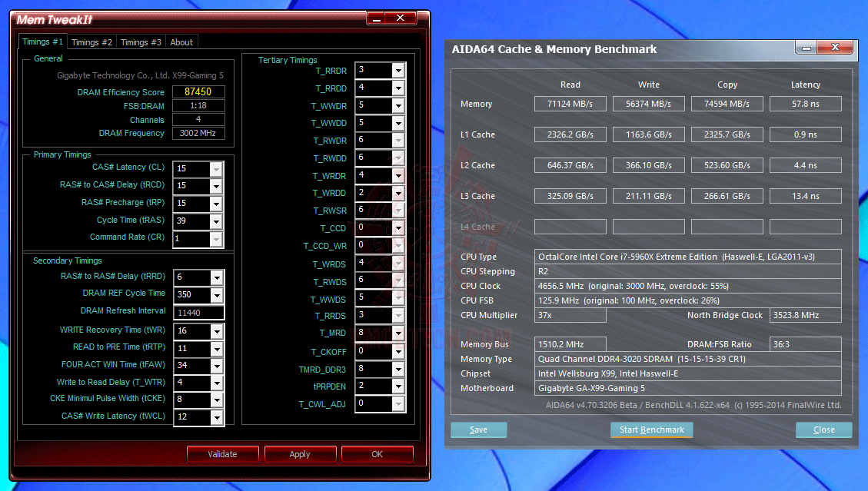Expand the RAS# Precharge (tRP) dropdown
The width and height of the screenshot is (868, 491).
(x=217, y=204)
